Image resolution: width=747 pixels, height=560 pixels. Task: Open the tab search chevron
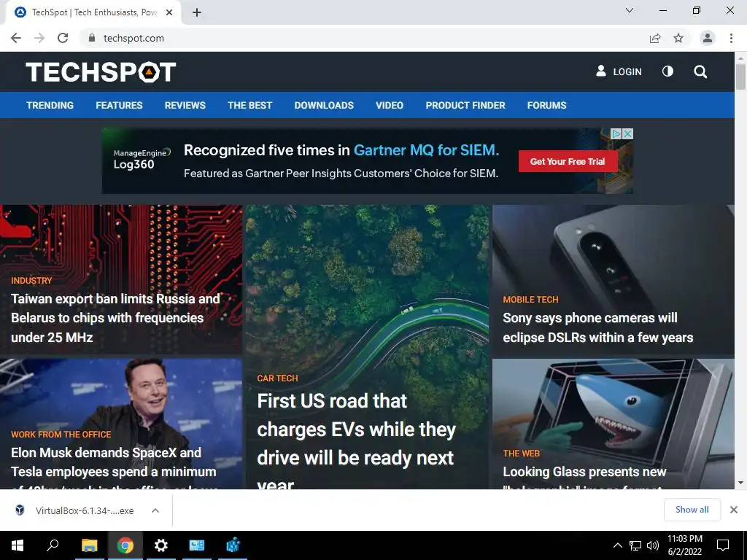tap(630, 10)
